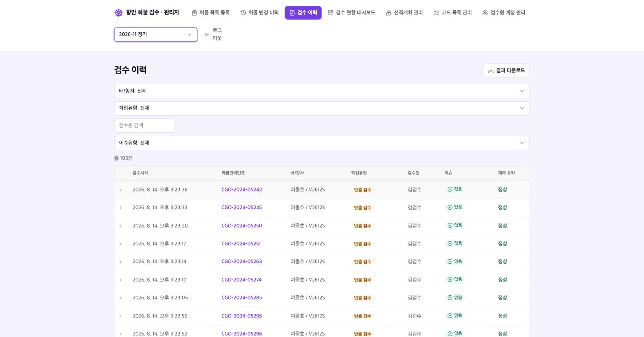This screenshot has height=337, width=644.
Task: Click the users icon beside 검수원 계정 관리
Action: pyautogui.click(x=485, y=13)
